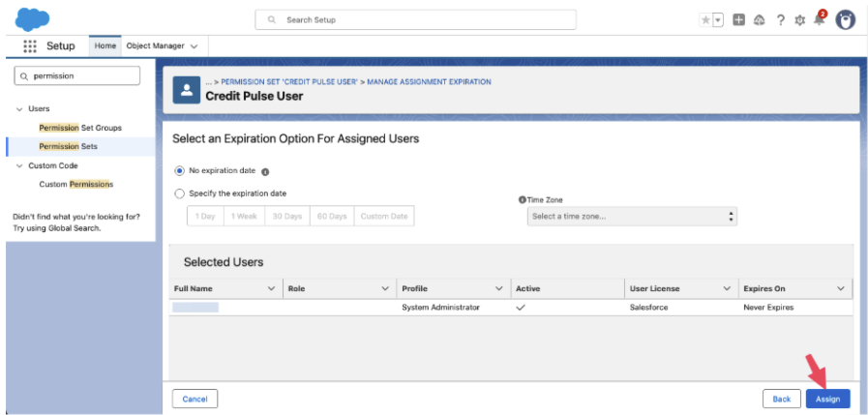Switch to the Home tab
Image resolution: width=868 pixels, height=415 pixels.
105,46
